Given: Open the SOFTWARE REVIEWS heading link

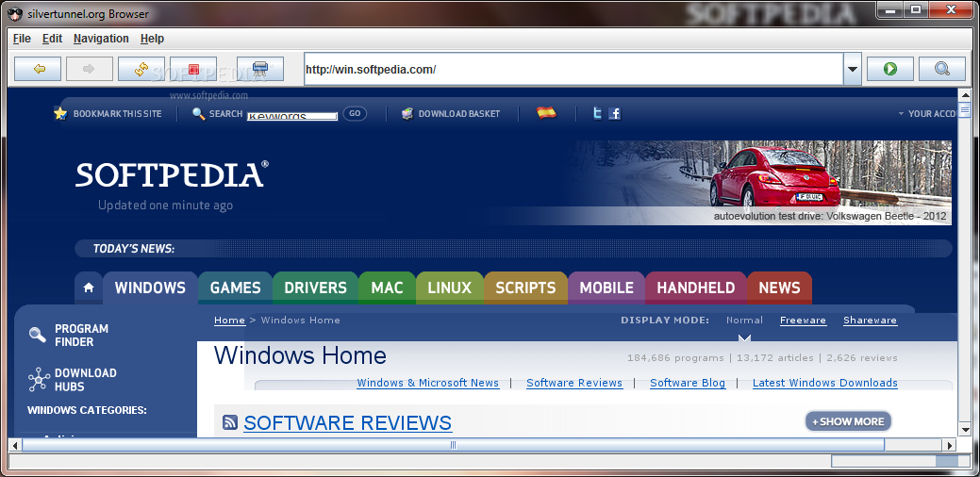Looking at the screenshot, I should click(347, 422).
